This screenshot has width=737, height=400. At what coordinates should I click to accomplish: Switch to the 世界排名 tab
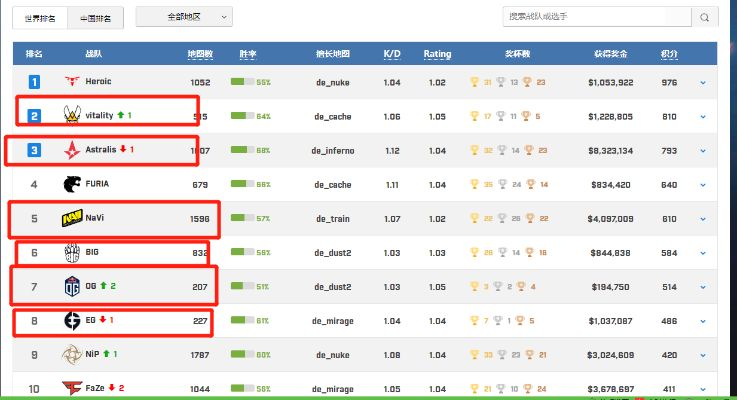click(40, 18)
